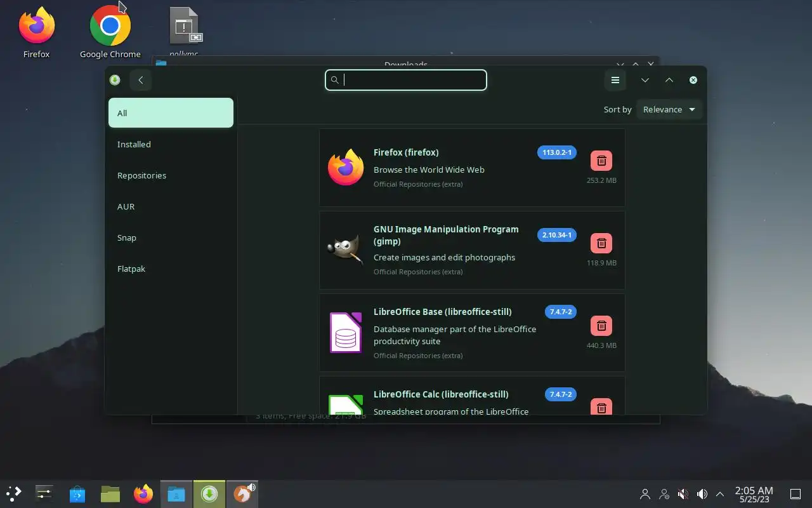Open the olive folder icon in taskbar
Image resolution: width=812 pixels, height=508 pixels.
(x=110, y=493)
